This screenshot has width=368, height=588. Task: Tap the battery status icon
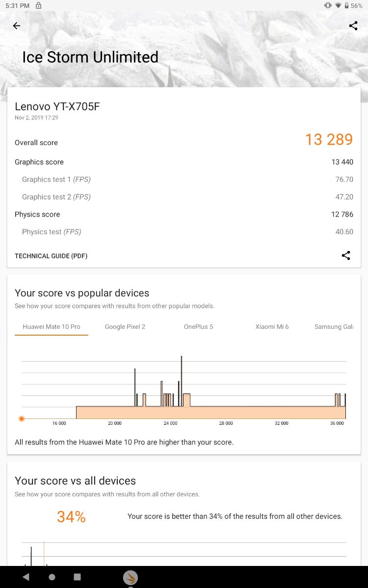pyautogui.click(x=346, y=5)
